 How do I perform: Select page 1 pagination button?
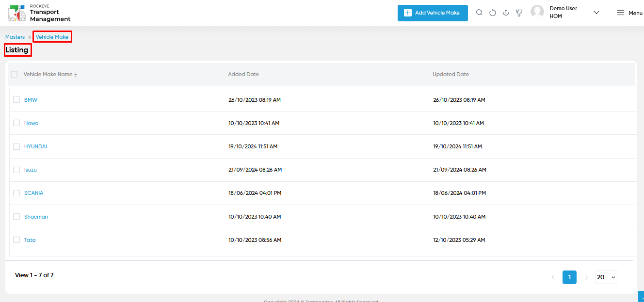pos(569,277)
